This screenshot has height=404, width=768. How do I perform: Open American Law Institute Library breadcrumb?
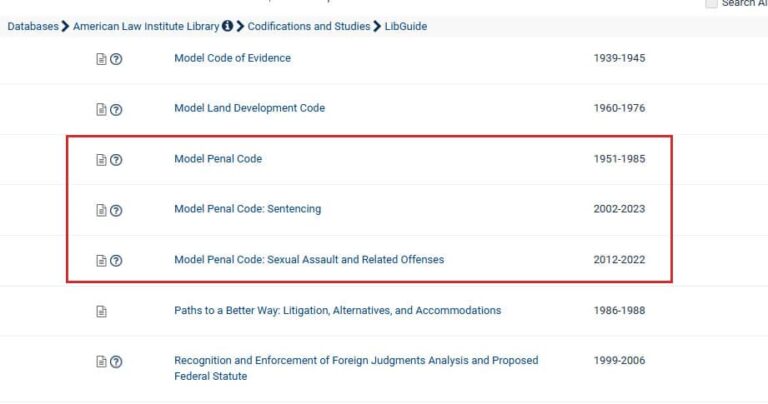[146, 26]
